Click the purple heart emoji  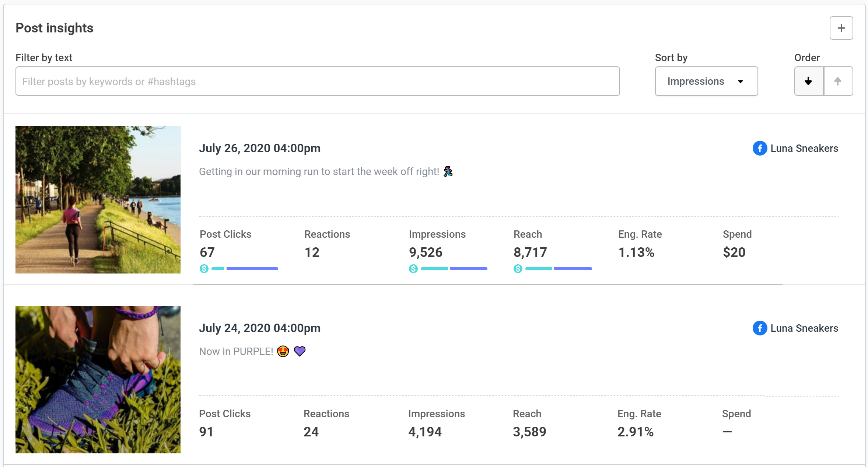tap(300, 351)
